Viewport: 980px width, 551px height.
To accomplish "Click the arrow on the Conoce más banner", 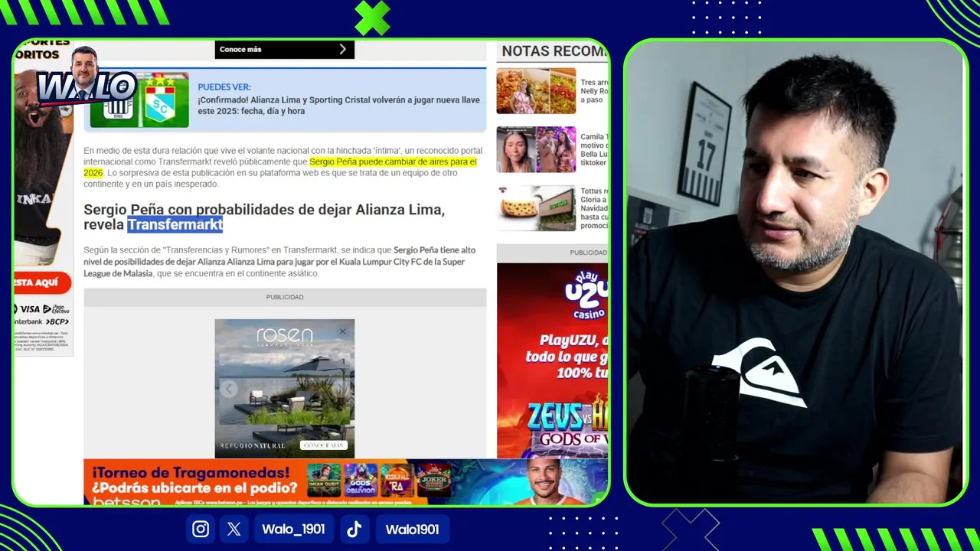I will tap(342, 49).
